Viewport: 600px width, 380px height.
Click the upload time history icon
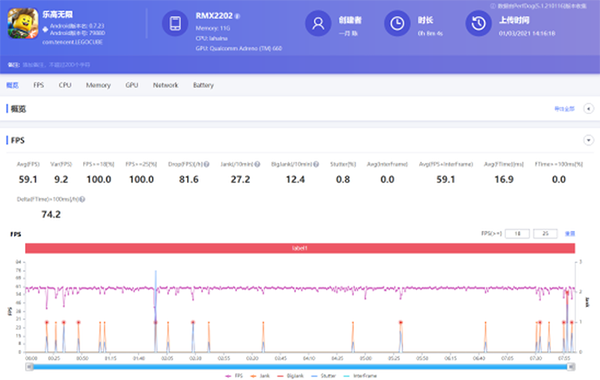(478, 23)
